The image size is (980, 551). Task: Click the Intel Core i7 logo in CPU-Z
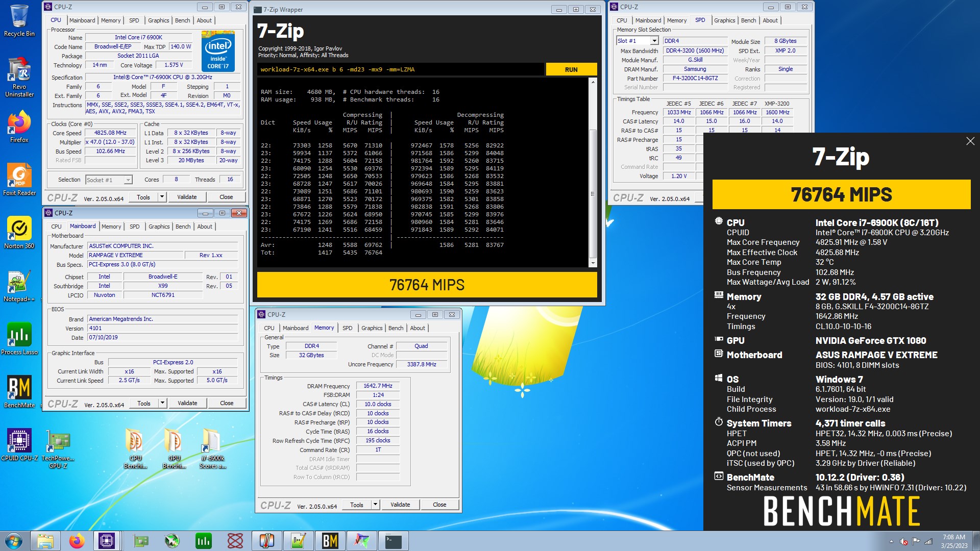(218, 51)
